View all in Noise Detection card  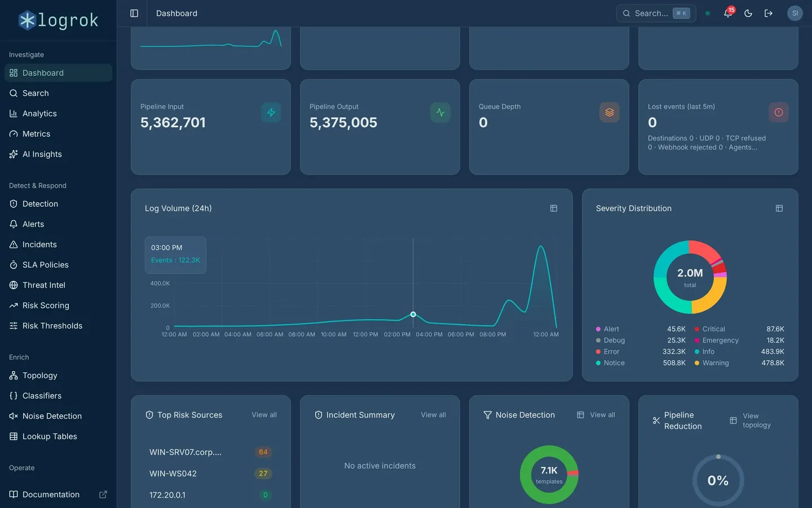[602, 415]
